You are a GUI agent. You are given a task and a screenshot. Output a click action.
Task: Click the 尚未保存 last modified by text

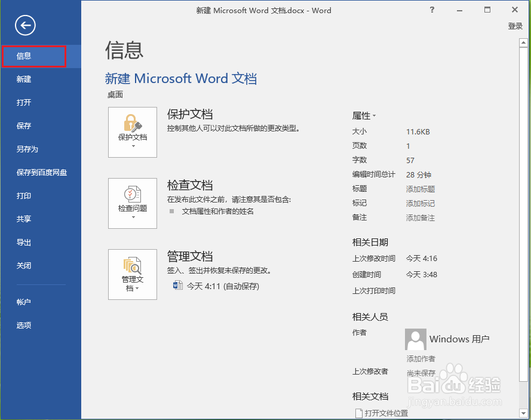(x=421, y=373)
